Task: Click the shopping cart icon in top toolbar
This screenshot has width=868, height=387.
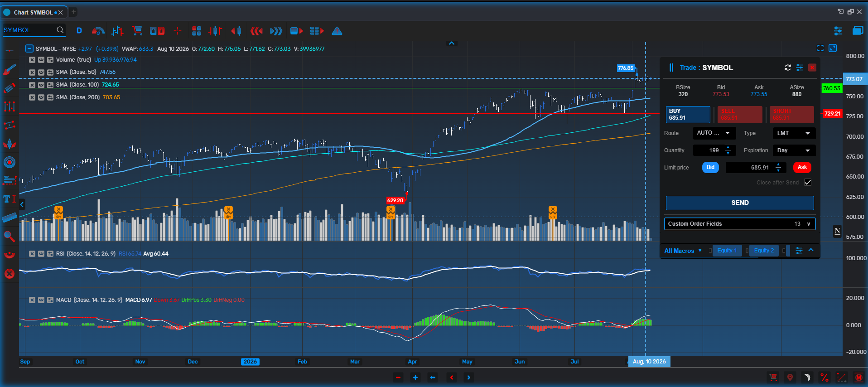Action: tap(137, 31)
